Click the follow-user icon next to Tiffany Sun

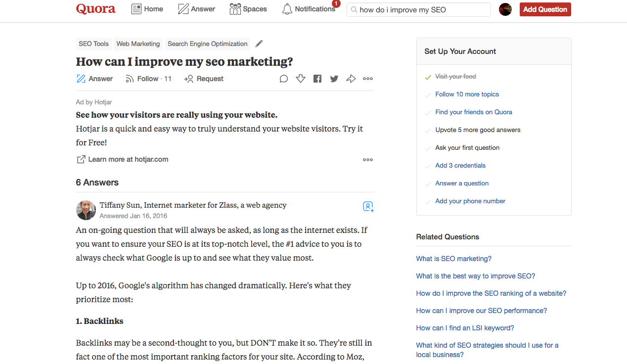pos(368,207)
